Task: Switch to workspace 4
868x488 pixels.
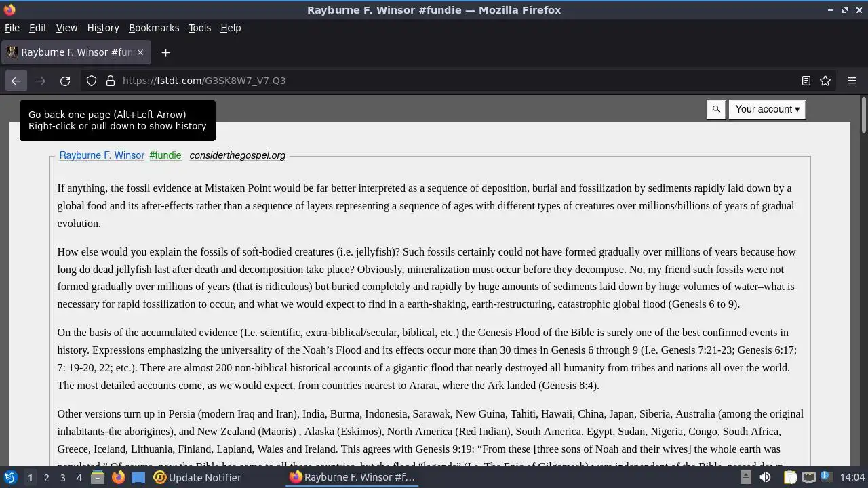Action: click(x=79, y=478)
